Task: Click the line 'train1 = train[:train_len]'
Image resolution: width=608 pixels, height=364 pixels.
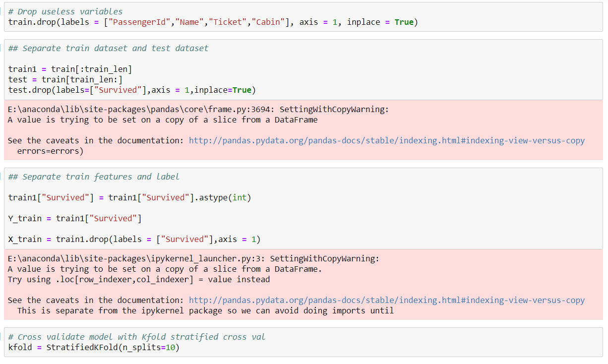Action: tap(70, 69)
